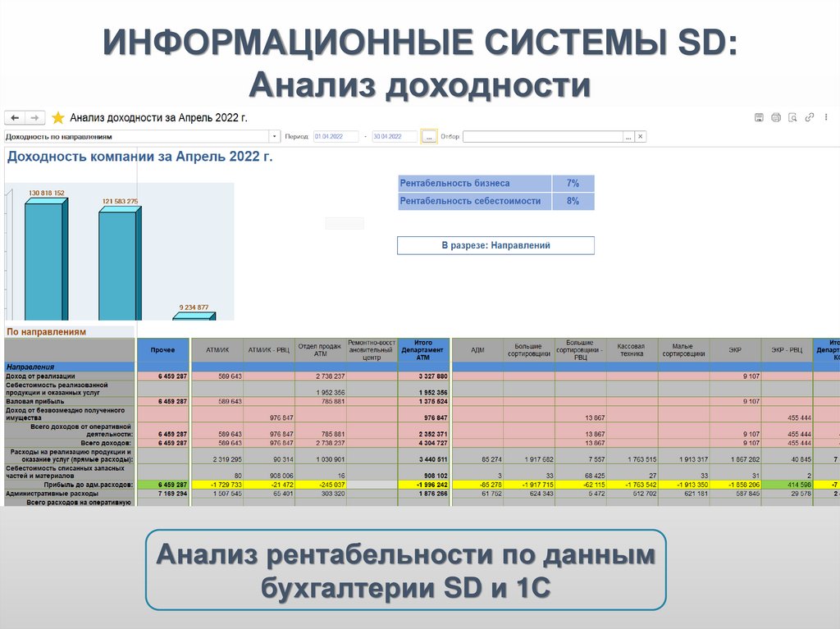Click the 'ЭКР - РВЦ' column header

pyautogui.click(x=787, y=350)
